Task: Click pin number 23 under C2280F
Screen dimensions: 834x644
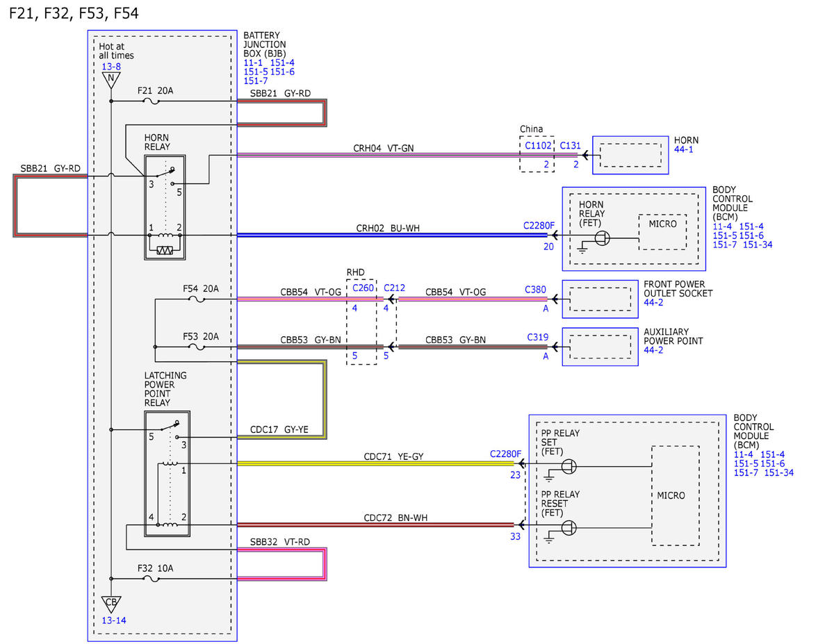Action: 514,476
